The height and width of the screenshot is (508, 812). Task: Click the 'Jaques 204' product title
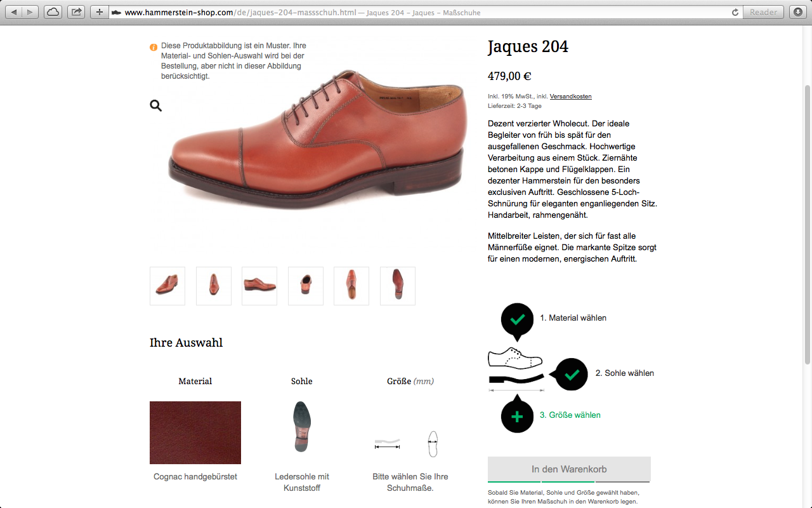click(528, 46)
